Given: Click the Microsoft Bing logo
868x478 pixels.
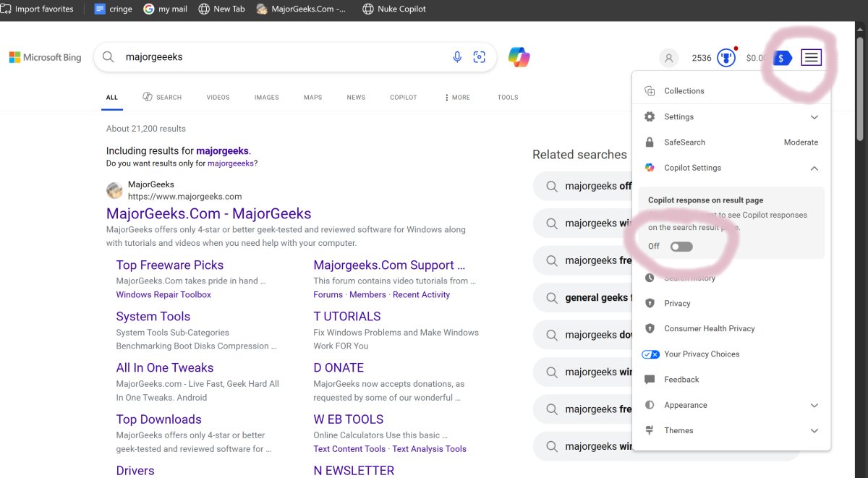Looking at the screenshot, I should 45,57.
